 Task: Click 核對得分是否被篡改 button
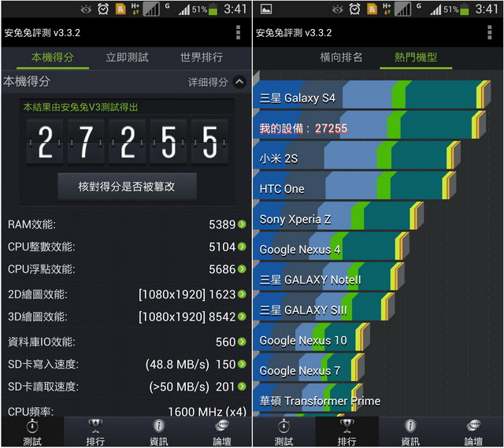click(127, 187)
